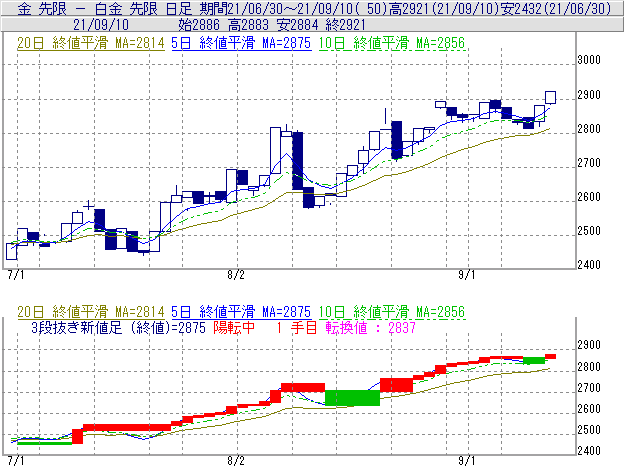The width and height of the screenshot is (624, 475).
Task: Click the 7/1 date marker on lower chart
Action: (x=15, y=462)
